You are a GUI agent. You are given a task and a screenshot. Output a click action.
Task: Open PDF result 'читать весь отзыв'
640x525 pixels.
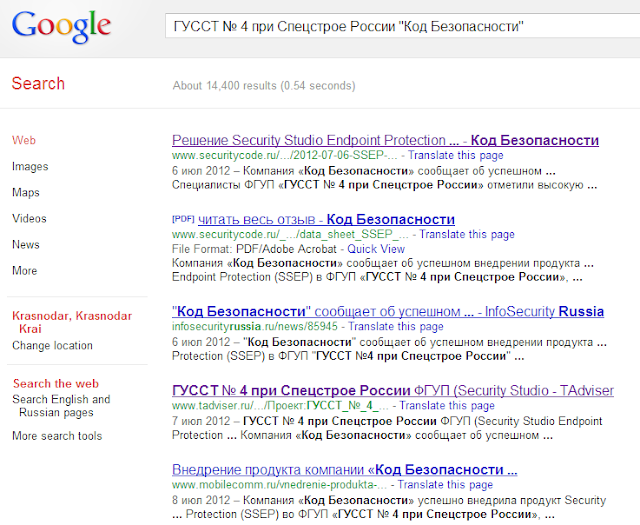pyautogui.click(x=326, y=219)
